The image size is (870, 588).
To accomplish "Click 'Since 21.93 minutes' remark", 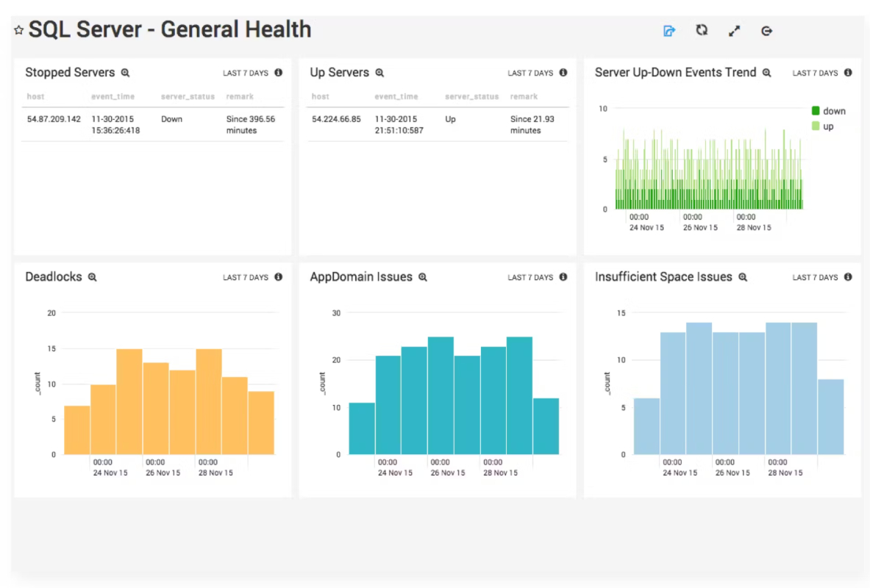I will tap(532, 125).
